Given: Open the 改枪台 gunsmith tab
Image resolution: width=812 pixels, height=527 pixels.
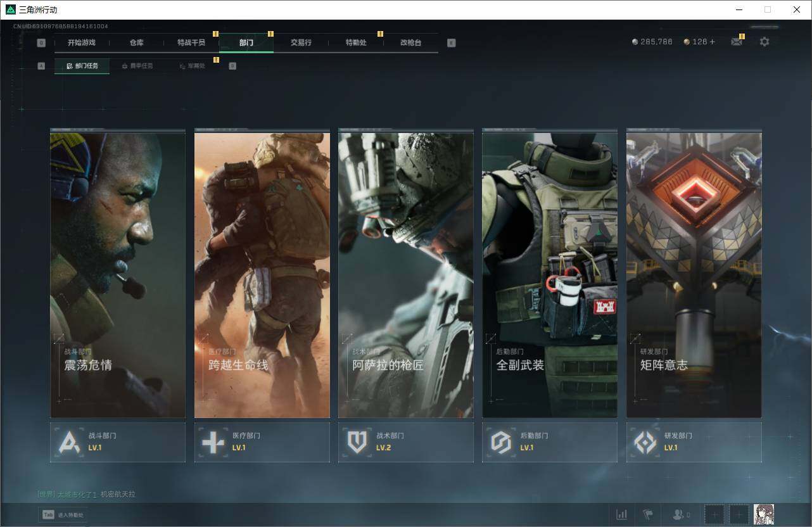Looking at the screenshot, I should [410, 42].
